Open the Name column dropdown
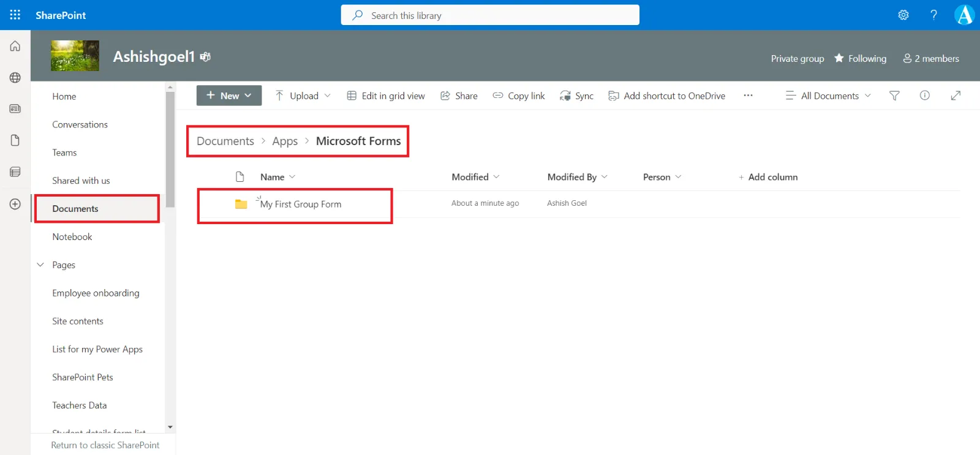This screenshot has width=980, height=455. [x=278, y=177]
